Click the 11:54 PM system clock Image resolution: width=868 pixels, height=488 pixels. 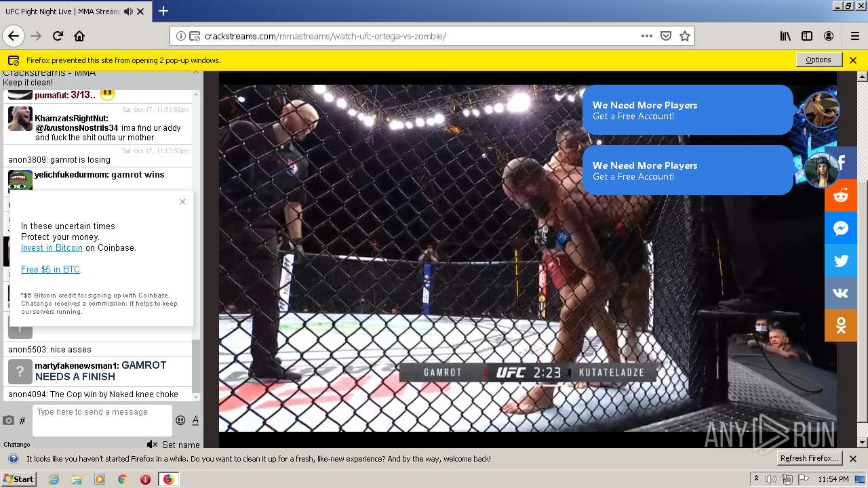coord(833,479)
